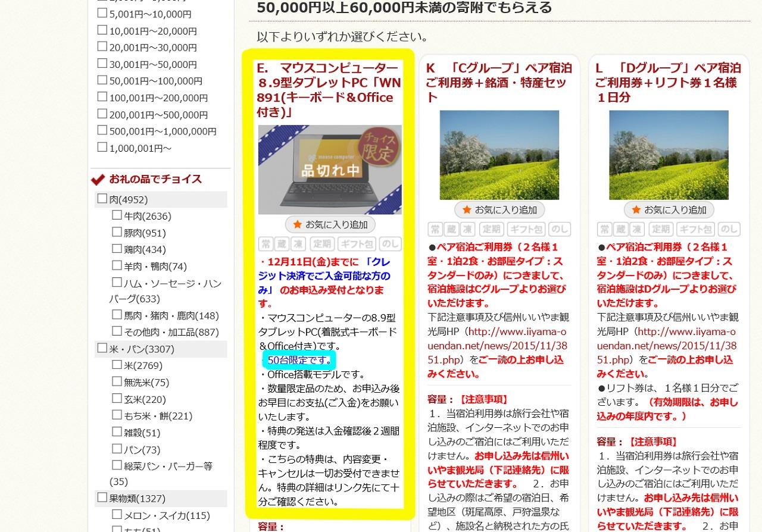Click the 凍 badge on the L Dグループ card
The width and height of the screenshot is (762, 532).
(638, 229)
